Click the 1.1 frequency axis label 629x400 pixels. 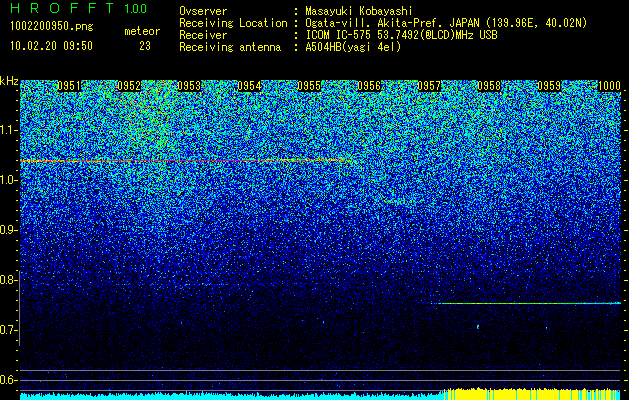pos(8,130)
